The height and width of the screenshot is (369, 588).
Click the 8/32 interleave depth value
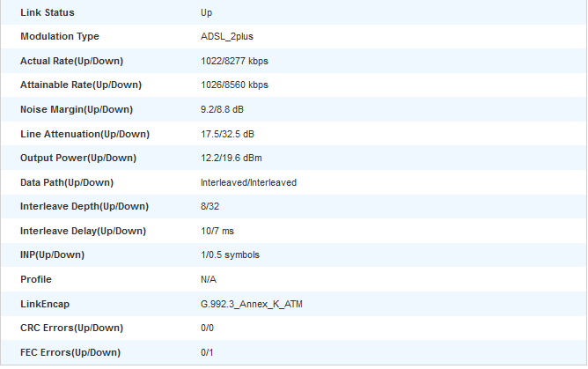[209, 206]
